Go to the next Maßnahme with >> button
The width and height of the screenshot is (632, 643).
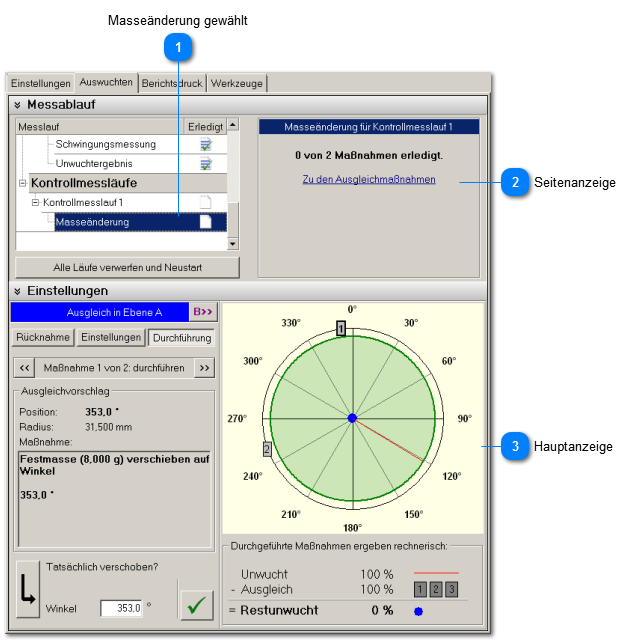pyautogui.click(x=204, y=368)
